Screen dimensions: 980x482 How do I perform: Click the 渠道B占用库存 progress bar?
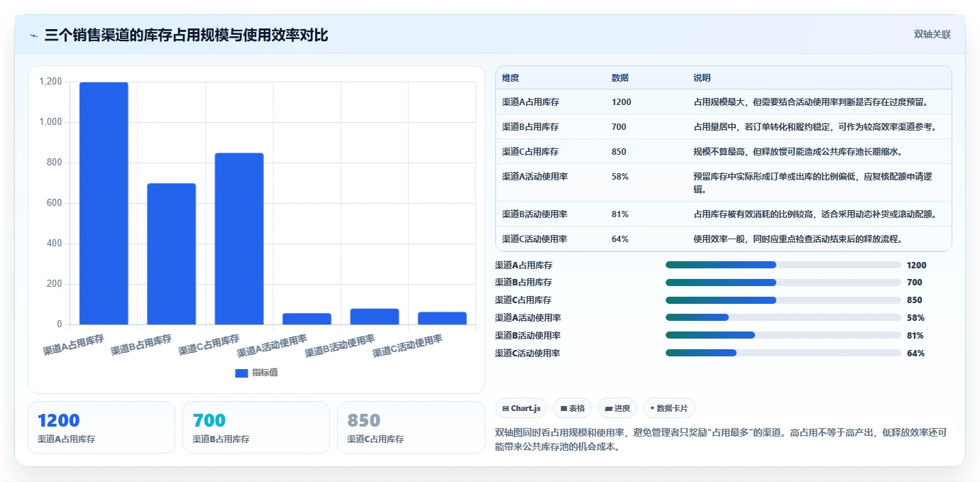pyautogui.click(x=783, y=283)
